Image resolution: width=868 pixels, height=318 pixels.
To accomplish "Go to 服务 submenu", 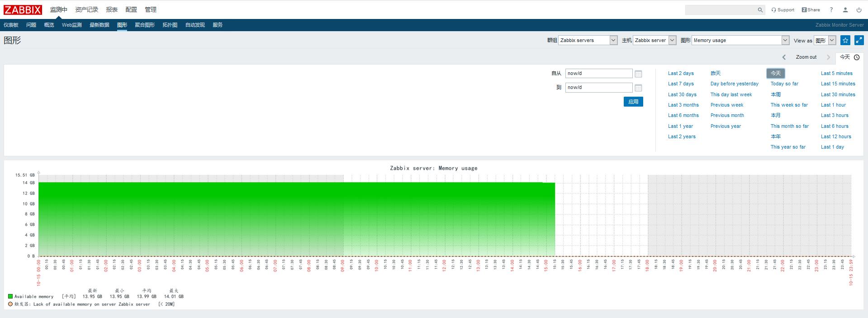I will pyautogui.click(x=218, y=25).
